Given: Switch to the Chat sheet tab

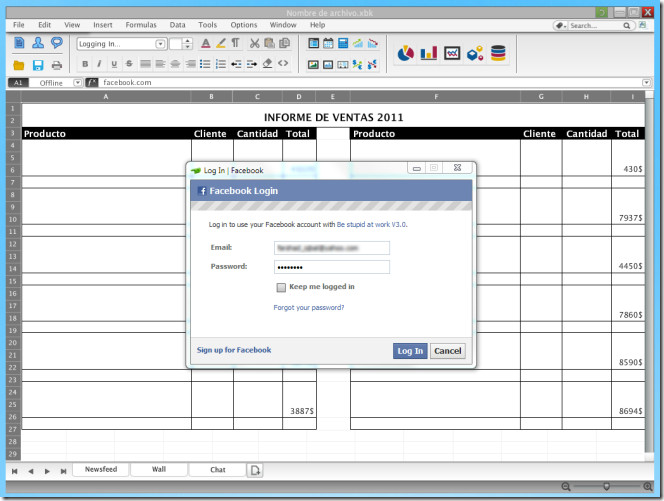Looking at the screenshot, I should (x=218, y=470).
